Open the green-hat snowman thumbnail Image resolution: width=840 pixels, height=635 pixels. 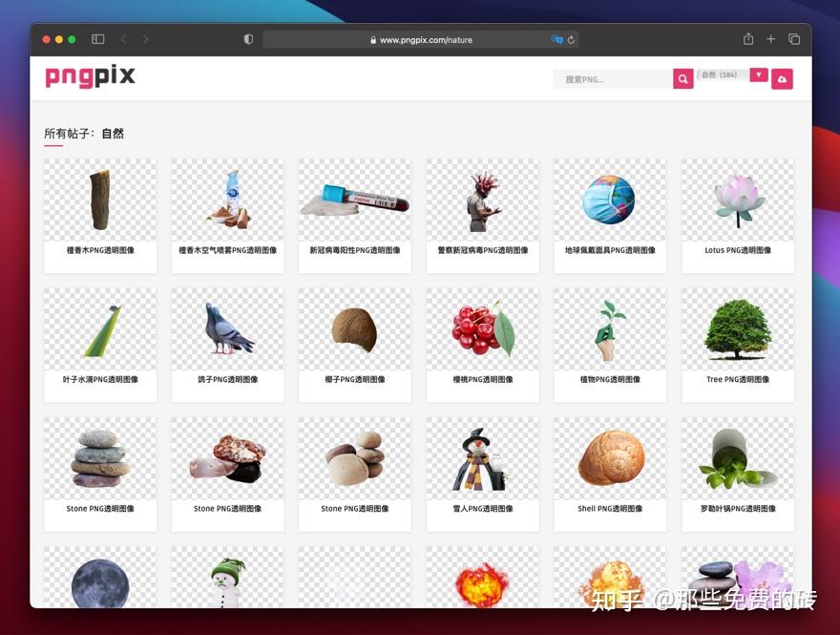[x=228, y=578]
